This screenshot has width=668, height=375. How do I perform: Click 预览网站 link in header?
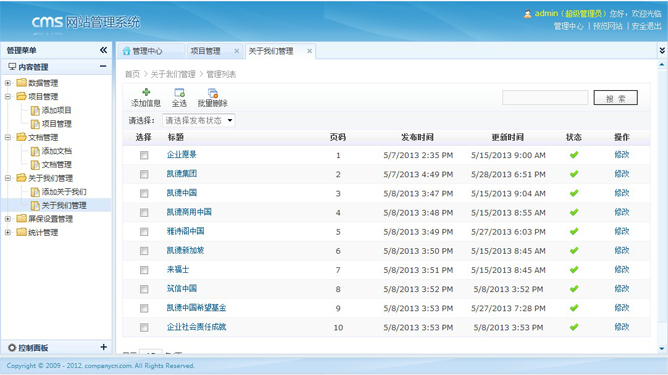pos(608,26)
